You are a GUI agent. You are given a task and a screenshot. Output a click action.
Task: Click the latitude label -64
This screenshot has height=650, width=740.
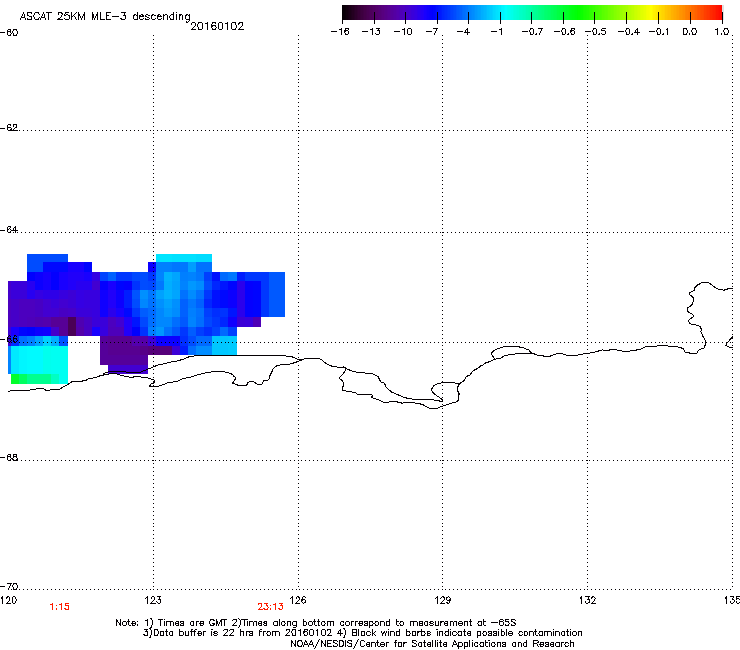click(9, 230)
